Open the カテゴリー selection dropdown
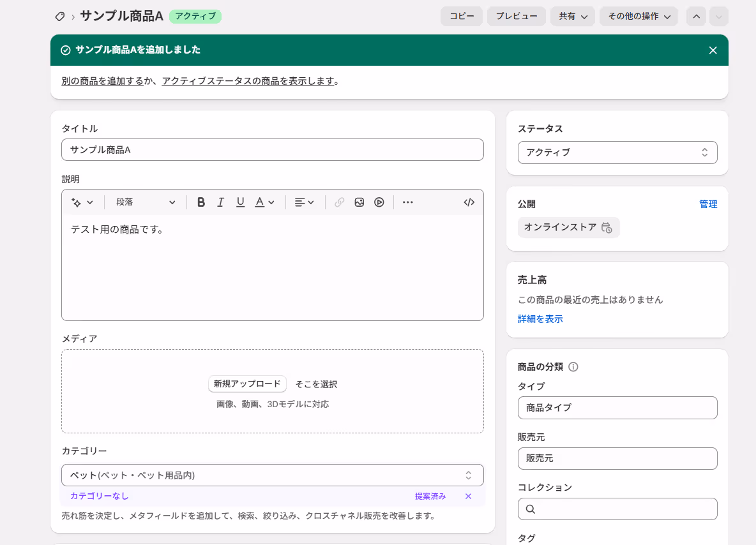This screenshot has width=756, height=545. [273, 475]
